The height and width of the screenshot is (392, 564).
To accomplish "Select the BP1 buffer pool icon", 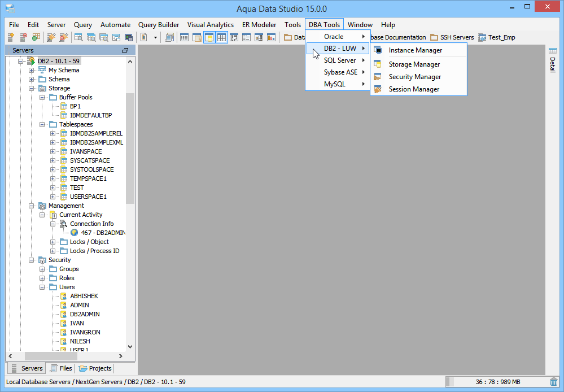I will pyautogui.click(x=64, y=106).
